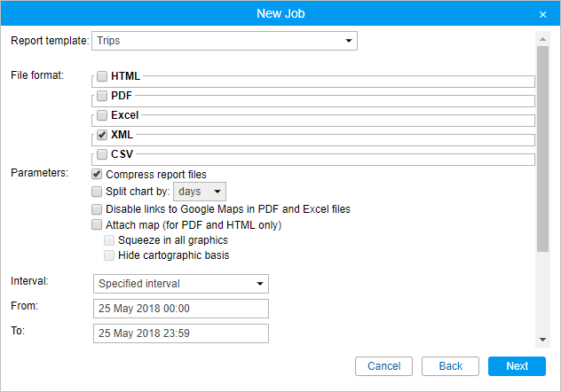Enable the PDF file format
The width and height of the screenshot is (561, 392).
point(102,96)
